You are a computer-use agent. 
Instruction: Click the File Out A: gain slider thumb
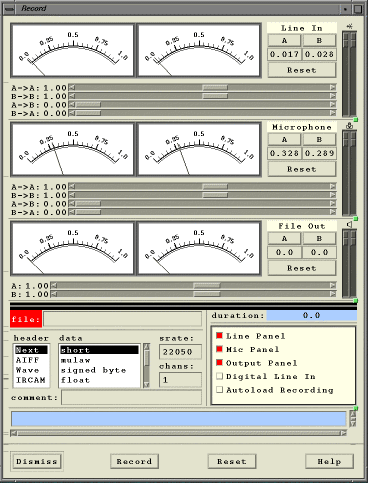click(x=207, y=285)
